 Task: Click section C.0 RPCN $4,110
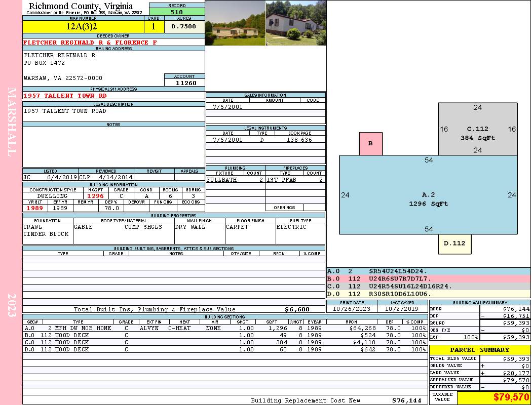pyautogui.click(x=364, y=342)
